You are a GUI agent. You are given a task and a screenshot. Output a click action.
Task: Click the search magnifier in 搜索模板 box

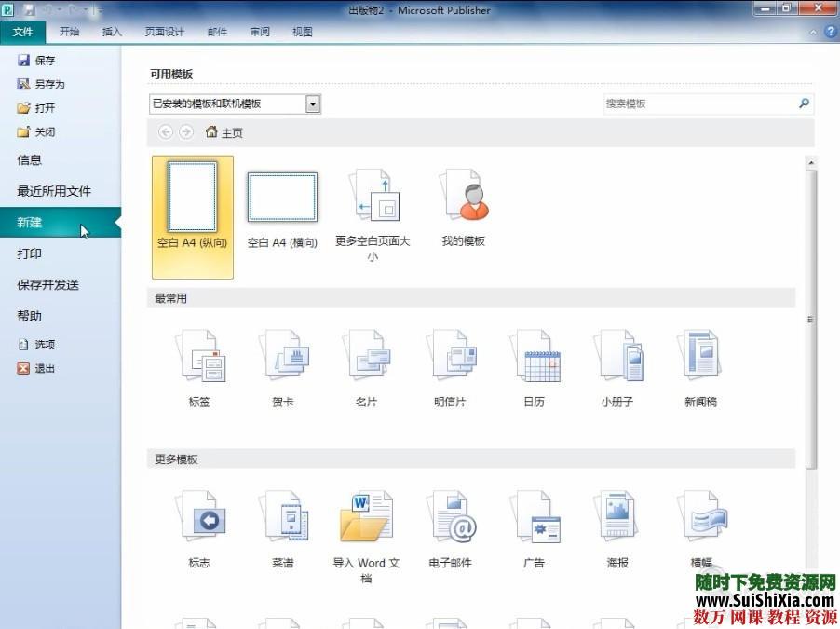tap(803, 103)
